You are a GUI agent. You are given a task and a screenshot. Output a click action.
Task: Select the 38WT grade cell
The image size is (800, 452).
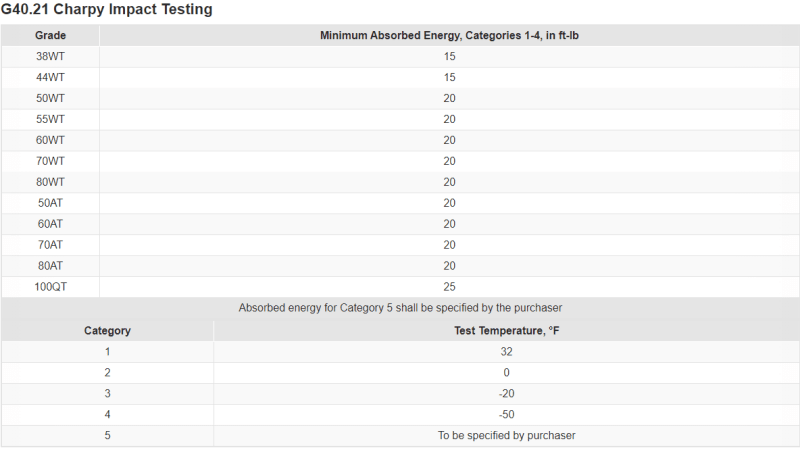pos(51,56)
